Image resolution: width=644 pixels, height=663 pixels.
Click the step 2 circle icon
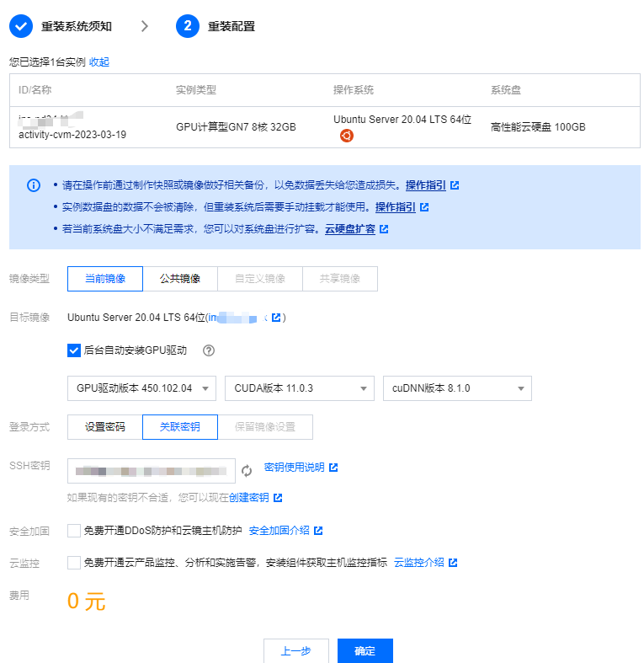[x=188, y=26]
